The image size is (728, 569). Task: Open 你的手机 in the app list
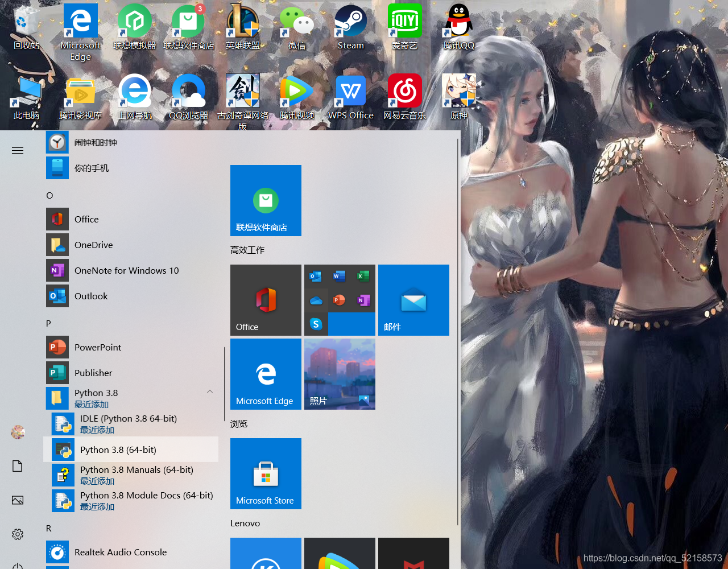131,168
